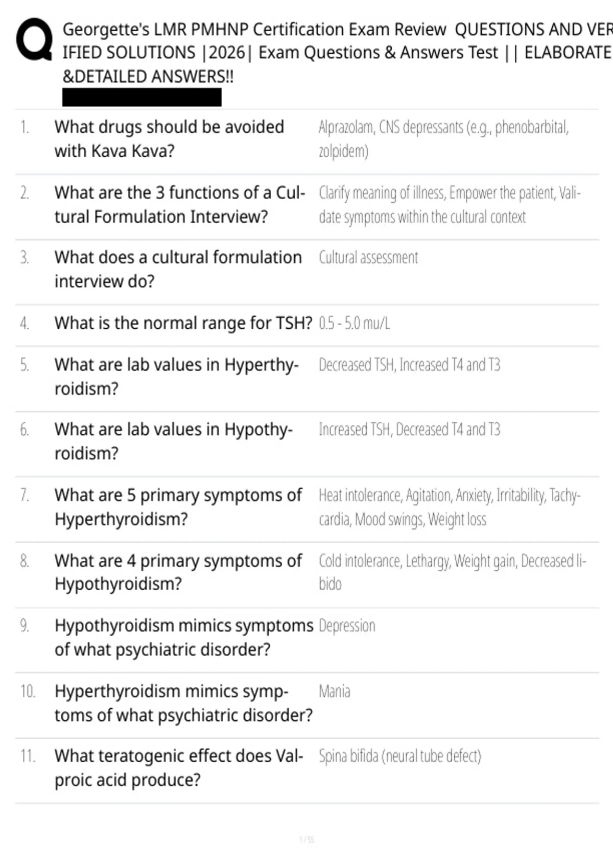Select question on Hyperthyroidism lab values
The height and width of the screenshot is (868, 613).
(x=177, y=376)
